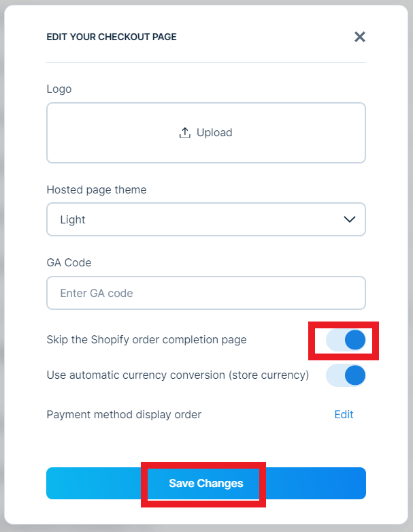
Task: Click the GA Code label
Action: pyautogui.click(x=69, y=262)
